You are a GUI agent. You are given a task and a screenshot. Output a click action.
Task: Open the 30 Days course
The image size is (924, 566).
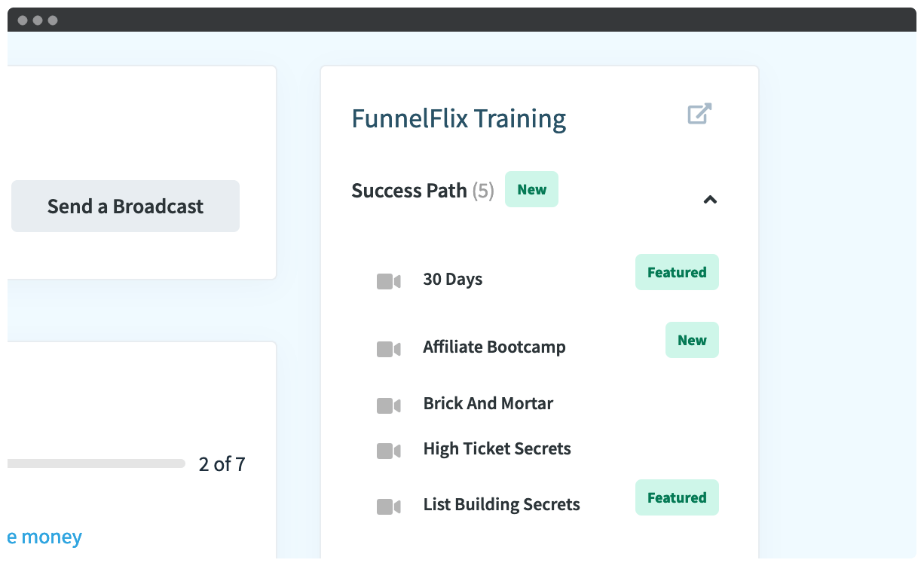452,279
